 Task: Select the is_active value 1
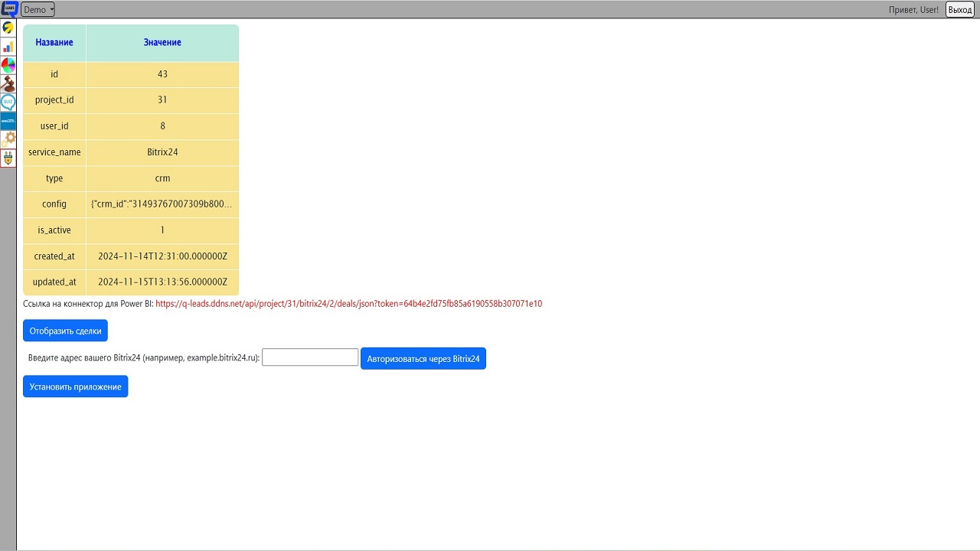162,230
